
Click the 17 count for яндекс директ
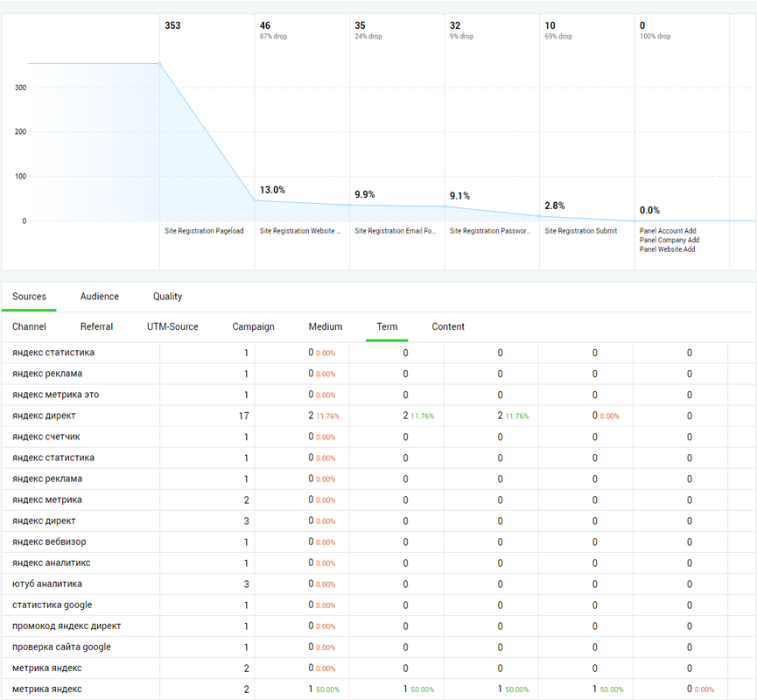click(x=244, y=416)
